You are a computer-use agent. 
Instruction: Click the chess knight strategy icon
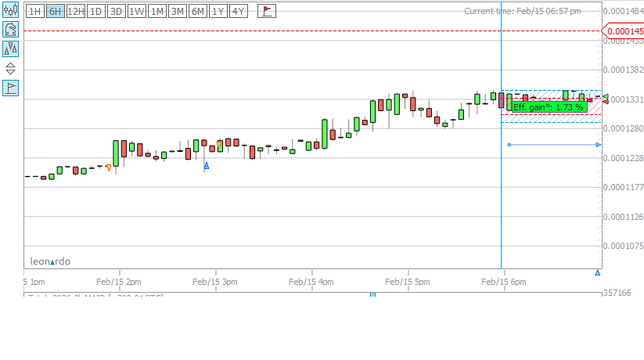point(11,30)
